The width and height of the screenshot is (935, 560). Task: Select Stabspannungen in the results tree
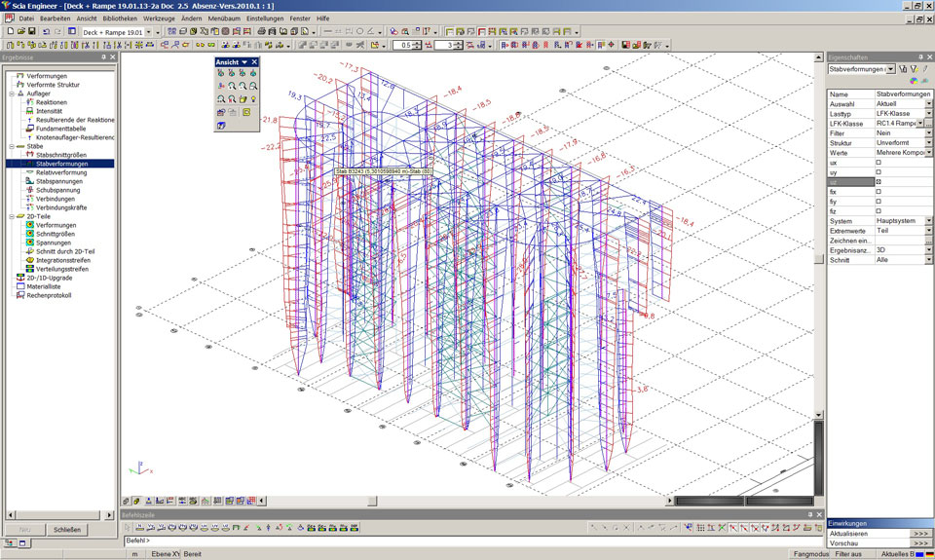pyautogui.click(x=59, y=181)
